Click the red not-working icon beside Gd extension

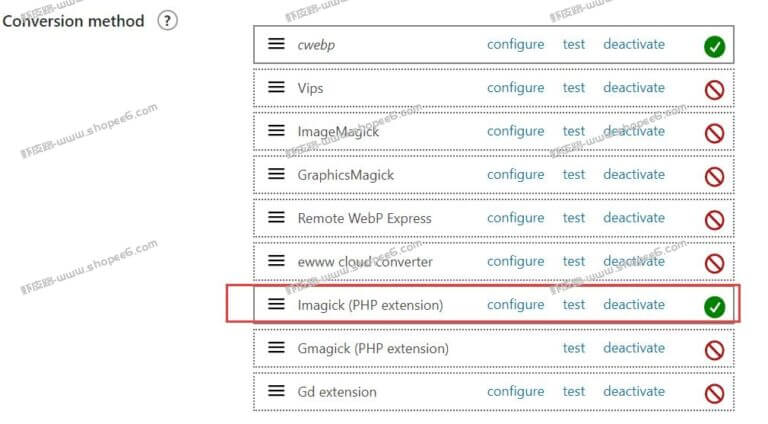point(715,394)
